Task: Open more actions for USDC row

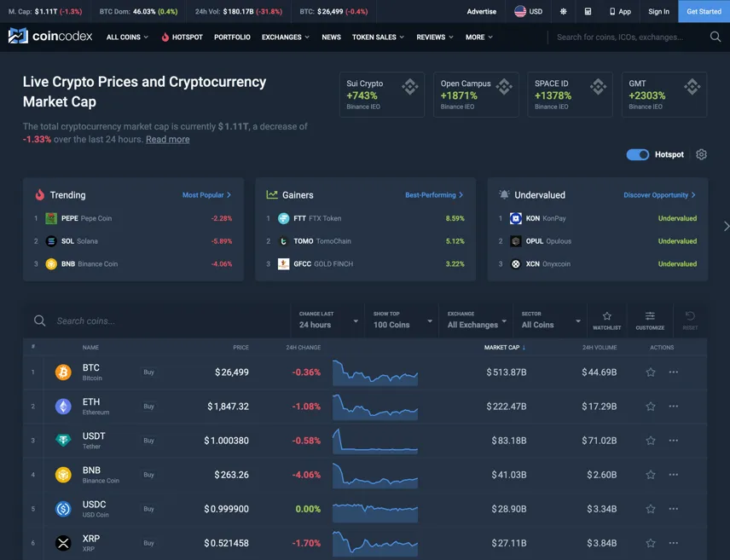Action: [673, 509]
